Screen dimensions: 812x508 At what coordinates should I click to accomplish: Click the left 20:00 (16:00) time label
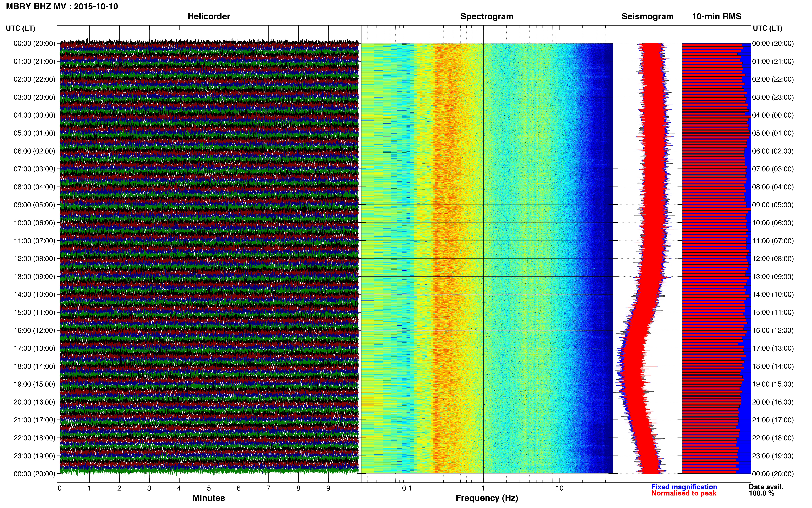(x=34, y=402)
